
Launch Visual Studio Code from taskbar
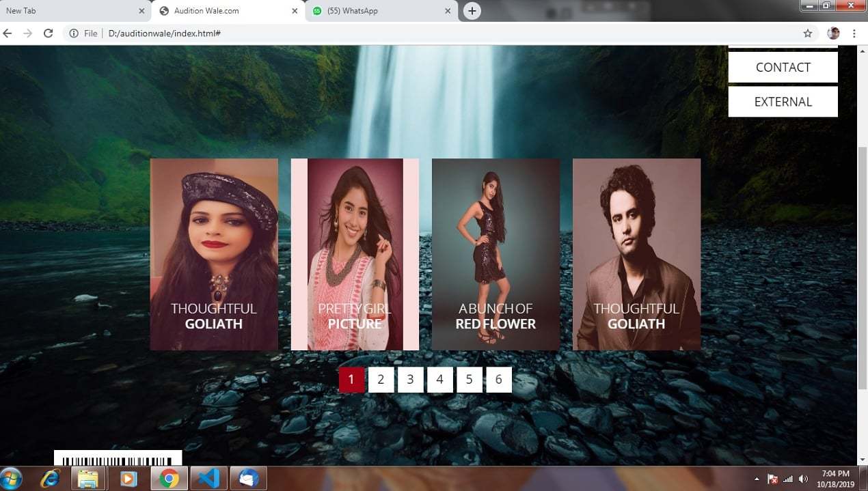(208, 479)
